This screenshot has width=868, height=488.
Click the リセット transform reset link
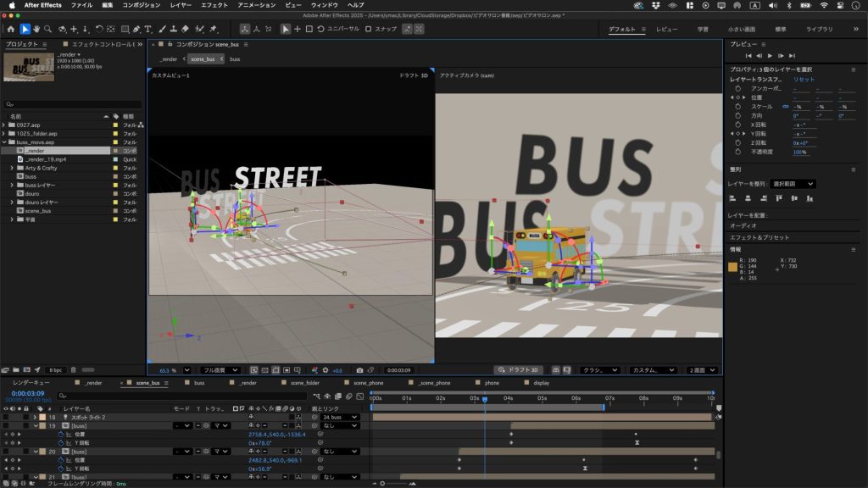(804, 79)
